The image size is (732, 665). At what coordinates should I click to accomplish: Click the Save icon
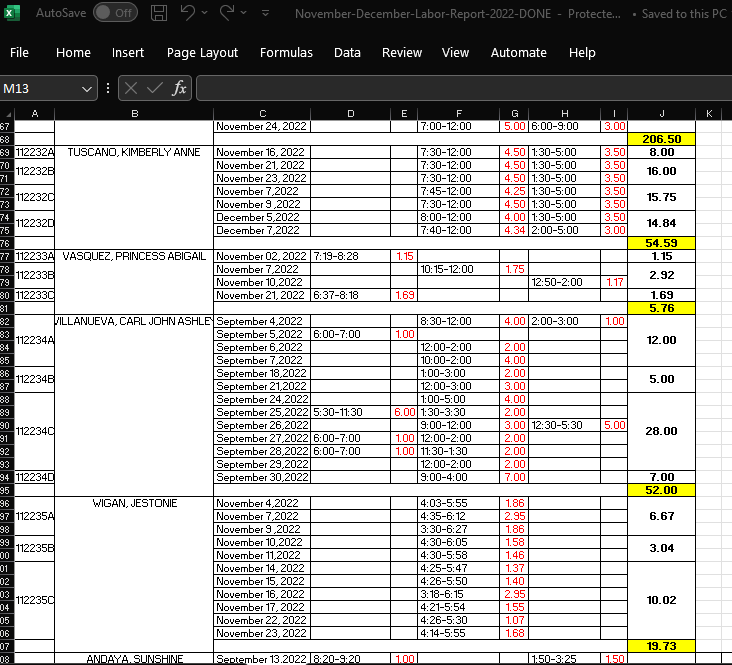click(x=159, y=13)
